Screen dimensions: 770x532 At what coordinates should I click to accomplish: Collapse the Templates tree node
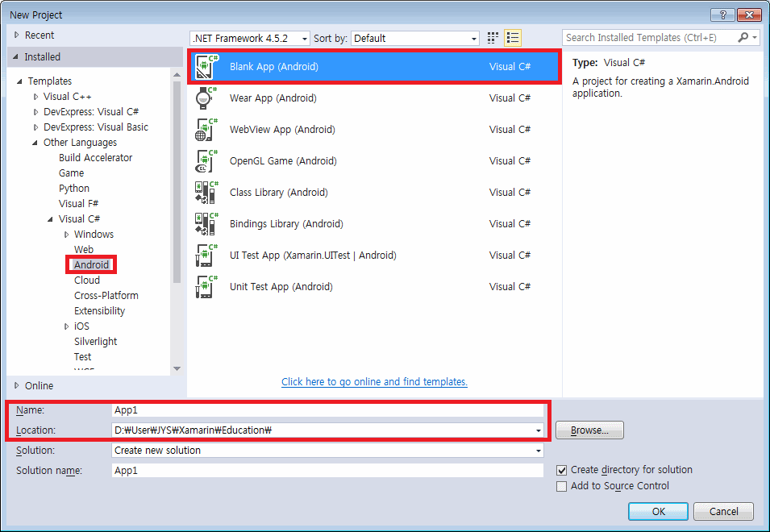pyautogui.click(x=19, y=81)
